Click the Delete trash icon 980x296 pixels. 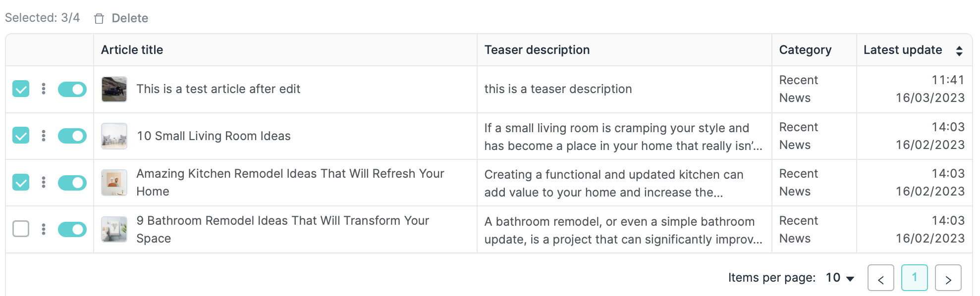tap(99, 19)
